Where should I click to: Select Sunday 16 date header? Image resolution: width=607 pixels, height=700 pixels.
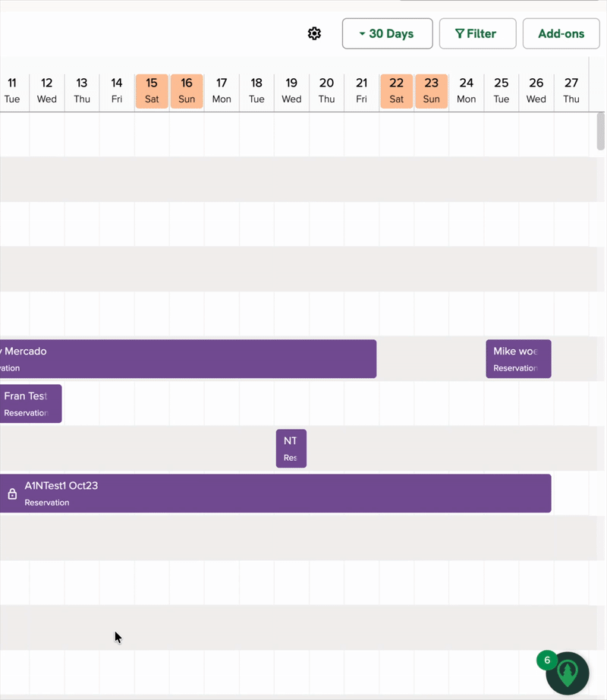(187, 91)
